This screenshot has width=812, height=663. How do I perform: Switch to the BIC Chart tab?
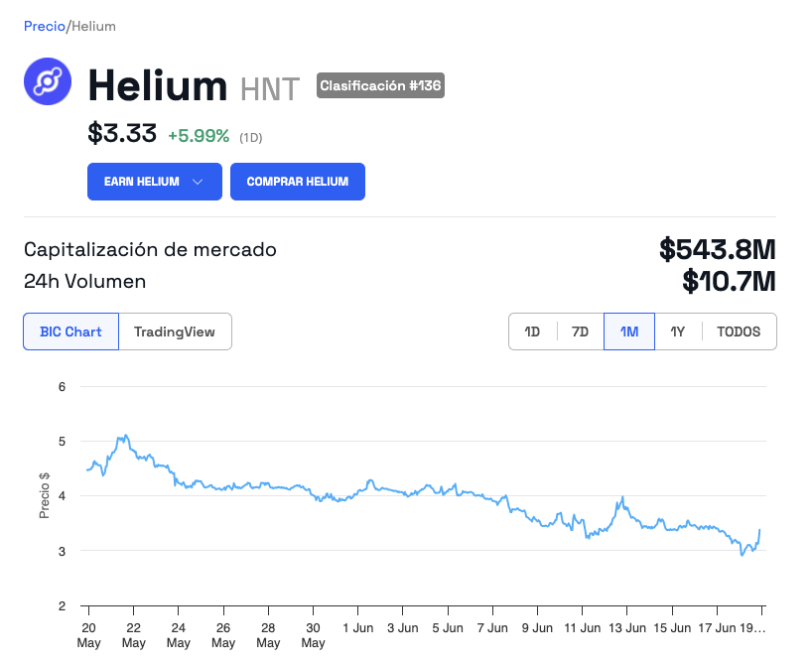pyautogui.click(x=70, y=331)
